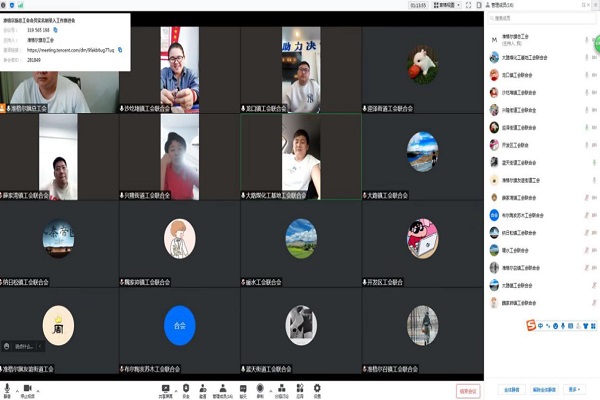
Task: Enter fullscreen with the expand icon
Action: (x=468, y=5)
